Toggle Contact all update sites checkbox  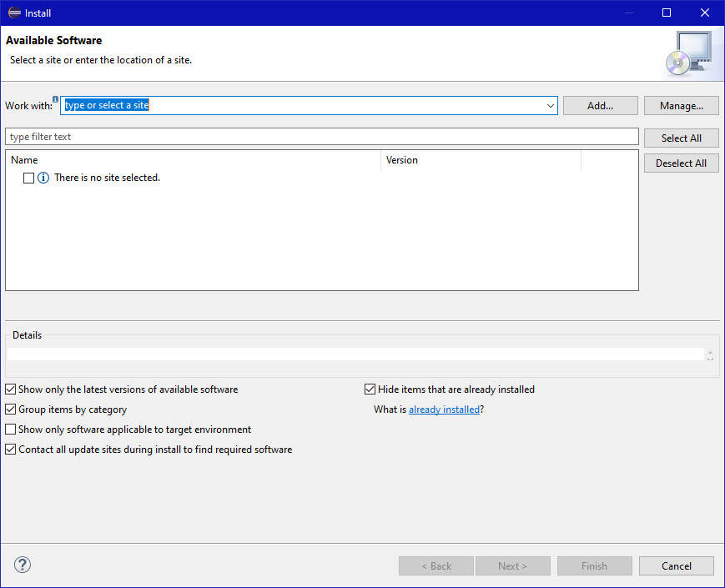(x=11, y=450)
